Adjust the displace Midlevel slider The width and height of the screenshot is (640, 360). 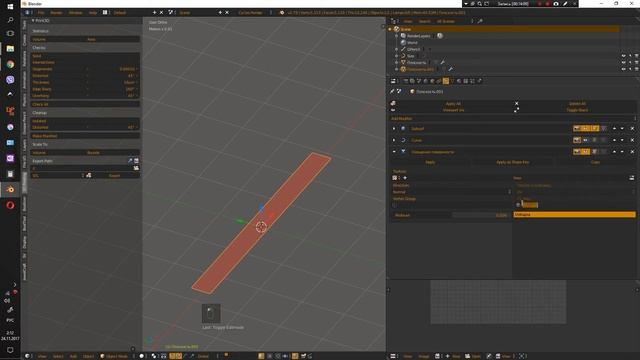tap(451, 215)
